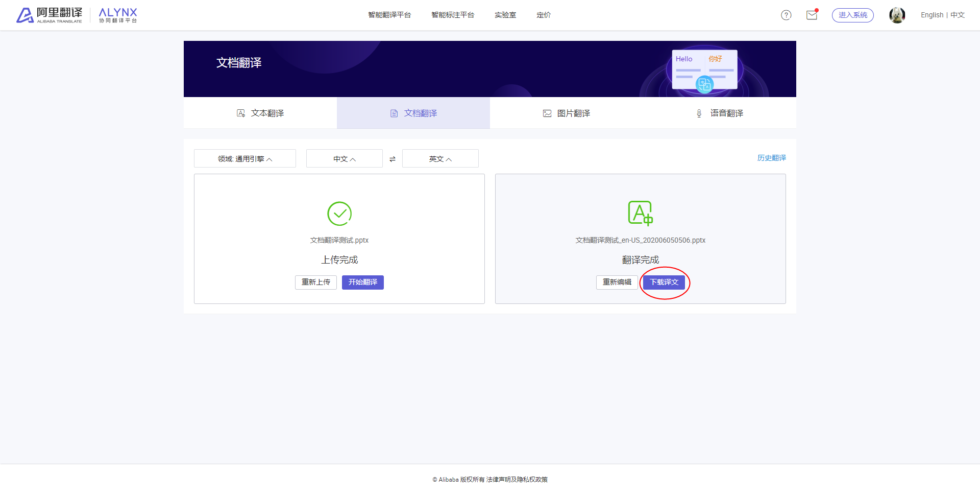The image size is (980, 495).
Task: Open the 历史翻译 history link
Action: (771, 158)
